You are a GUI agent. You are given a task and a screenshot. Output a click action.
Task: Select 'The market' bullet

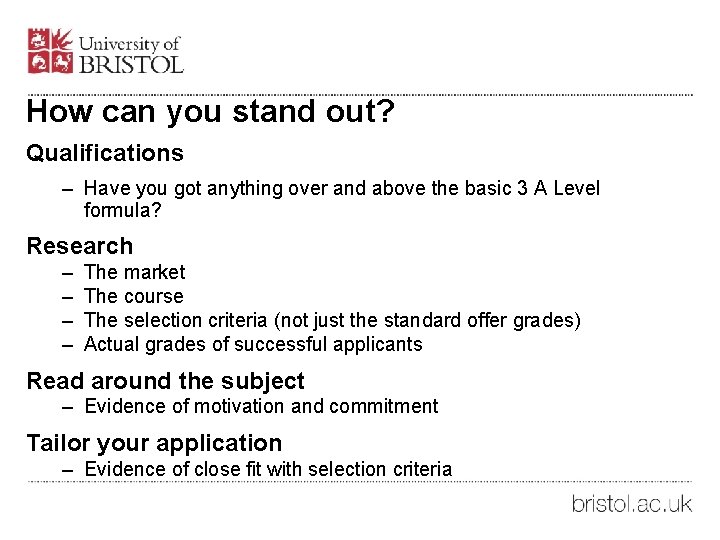pyautogui.click(x=135, y=272)
